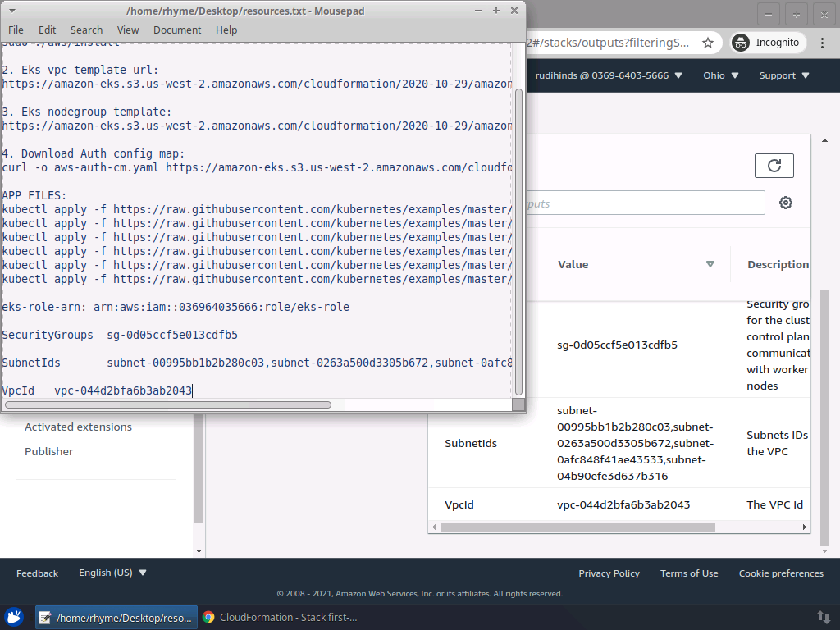Switch to Chrome CloudFormation taskbar item
840x630 pixels.
[x=281, y=618]
